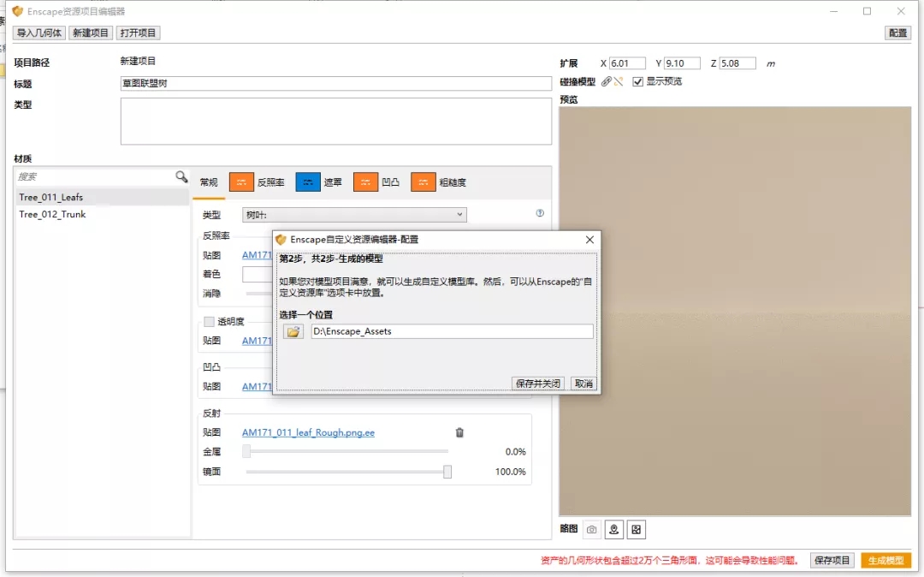Open the AM171_011_leaf_Rough.png.ee texture link
924x577 pixels.
point(308,432)
